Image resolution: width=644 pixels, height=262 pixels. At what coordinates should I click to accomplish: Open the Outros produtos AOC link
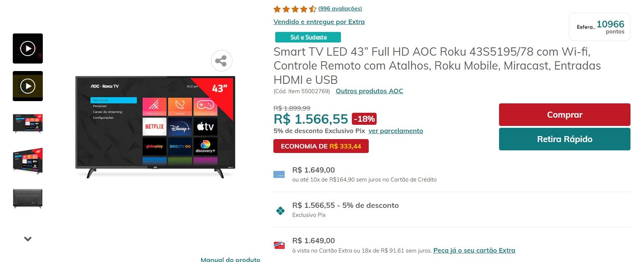click(x=369, y=91)
